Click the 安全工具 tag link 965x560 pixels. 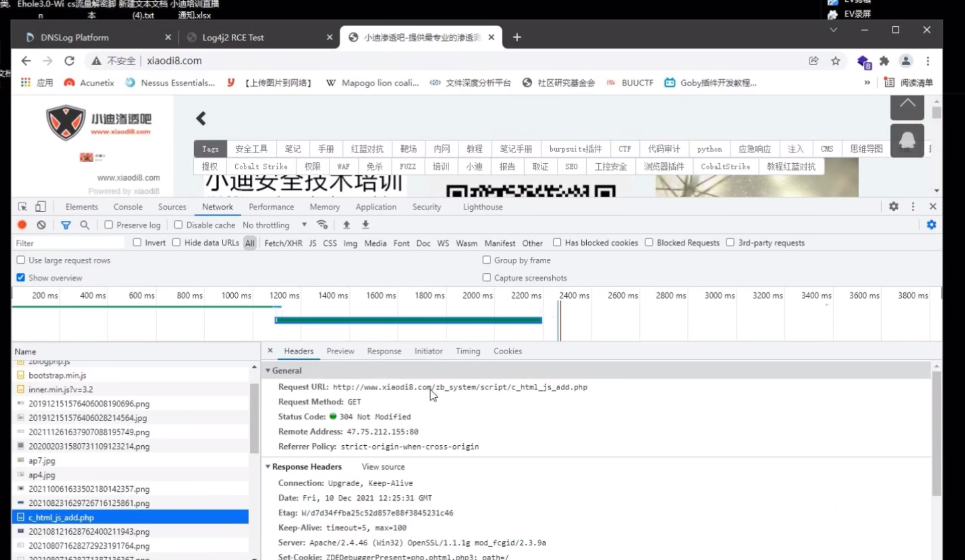pyautogui.click(x=251, y=149)
